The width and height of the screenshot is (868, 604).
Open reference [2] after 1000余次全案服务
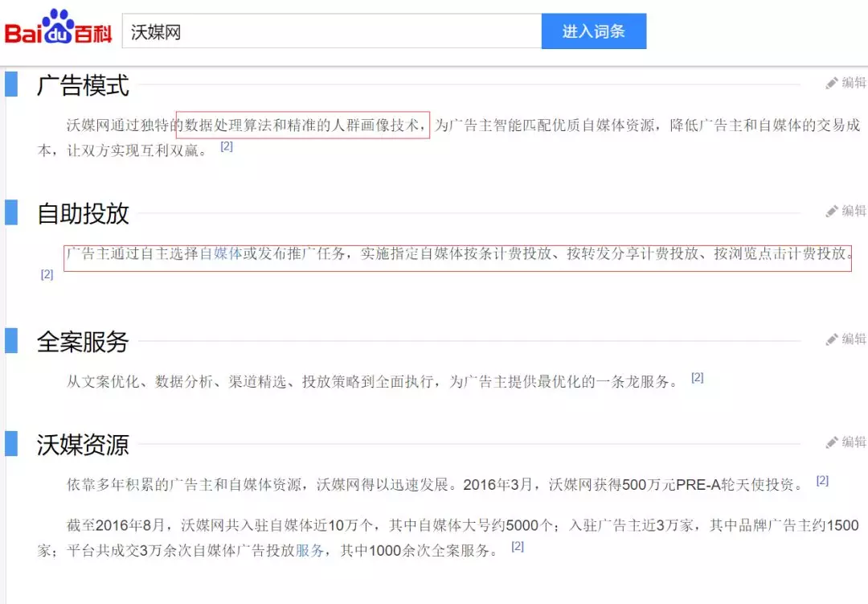[518, 546]
